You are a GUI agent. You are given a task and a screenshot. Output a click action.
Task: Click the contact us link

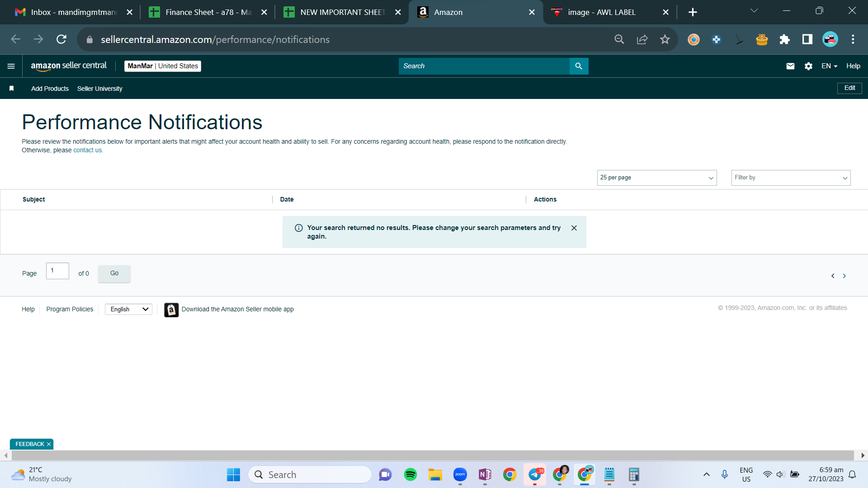[x=88, y=150]
